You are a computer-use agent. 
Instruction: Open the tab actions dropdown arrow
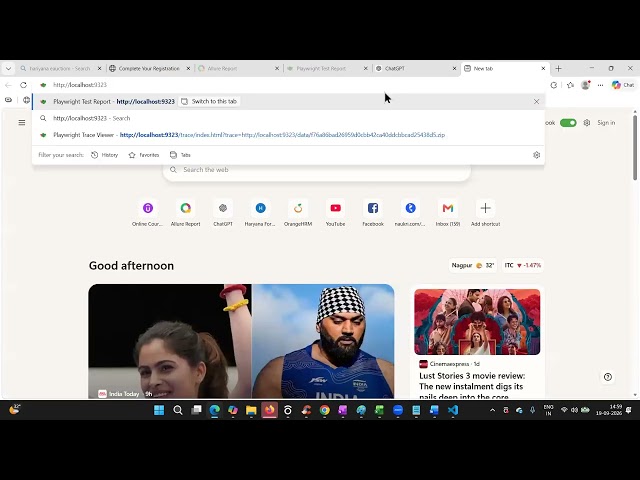coord(8,69)
